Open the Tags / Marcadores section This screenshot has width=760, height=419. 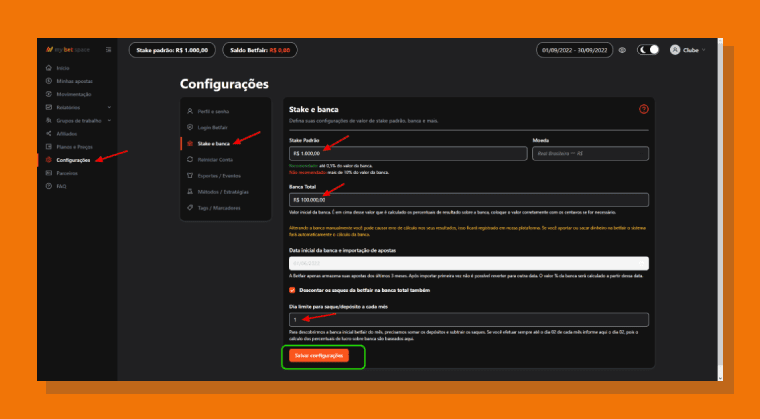219,208
